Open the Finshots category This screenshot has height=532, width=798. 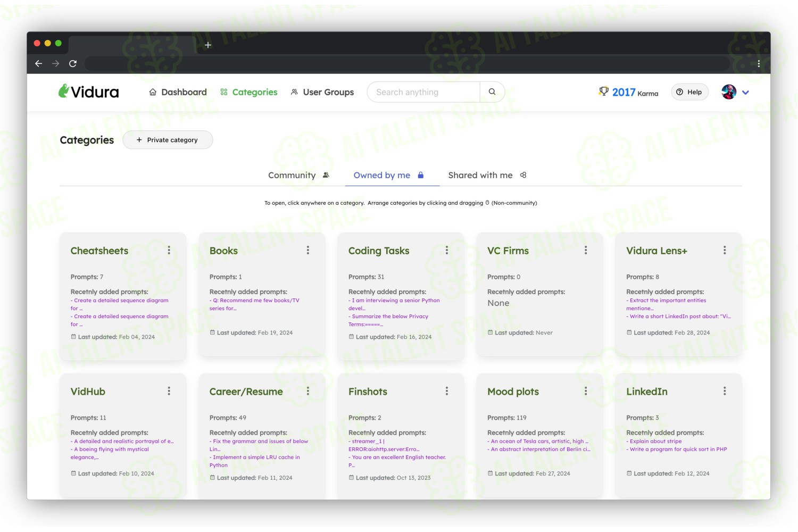368,392
